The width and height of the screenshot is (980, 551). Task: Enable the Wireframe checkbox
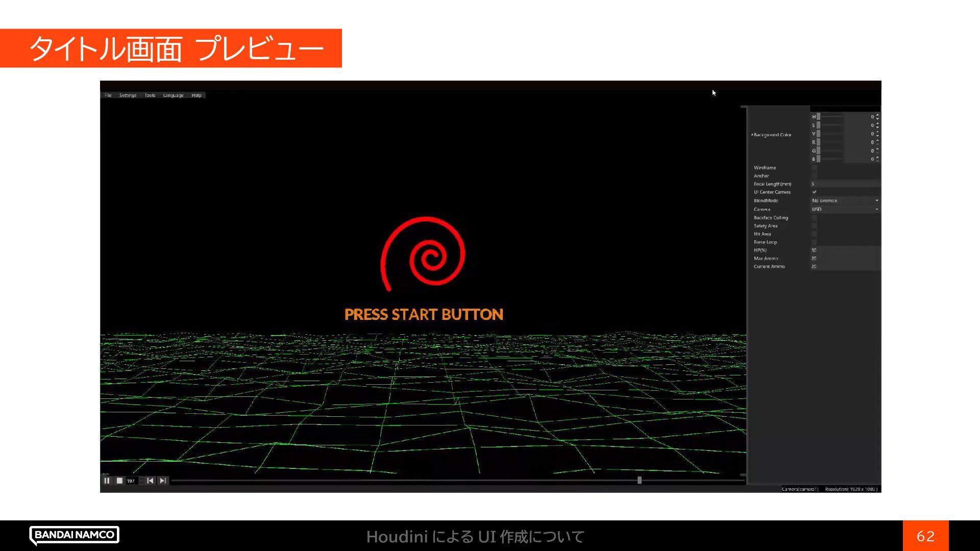pyautogui.click(x=814, y=168)
